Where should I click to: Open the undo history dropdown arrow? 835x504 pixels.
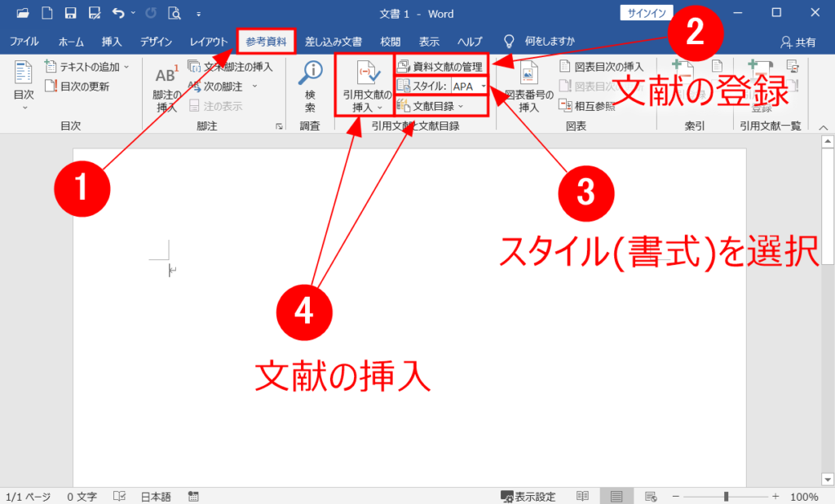tap(133, 13)
